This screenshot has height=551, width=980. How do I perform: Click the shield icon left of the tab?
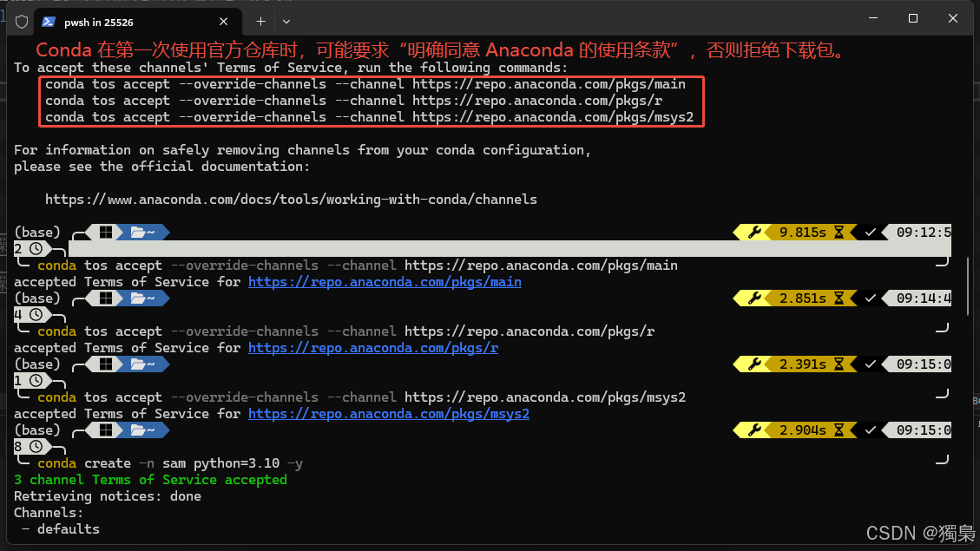pos(22,22)
